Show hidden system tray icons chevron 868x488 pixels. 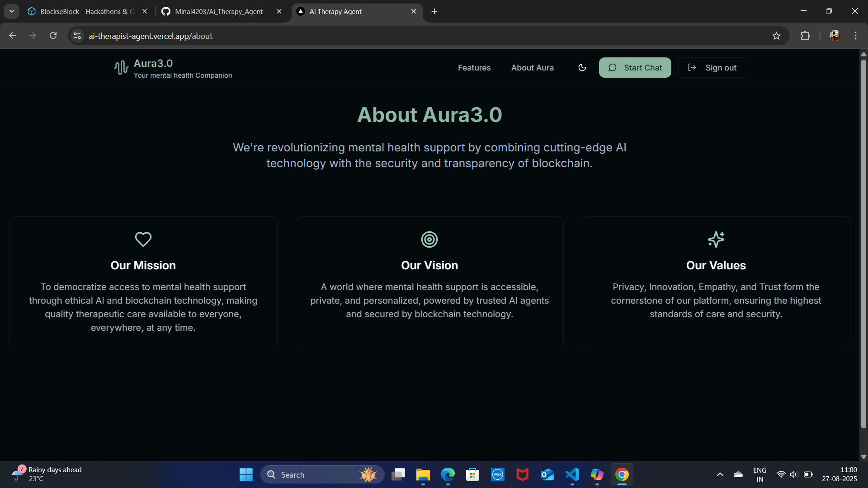tap(720, 474)
